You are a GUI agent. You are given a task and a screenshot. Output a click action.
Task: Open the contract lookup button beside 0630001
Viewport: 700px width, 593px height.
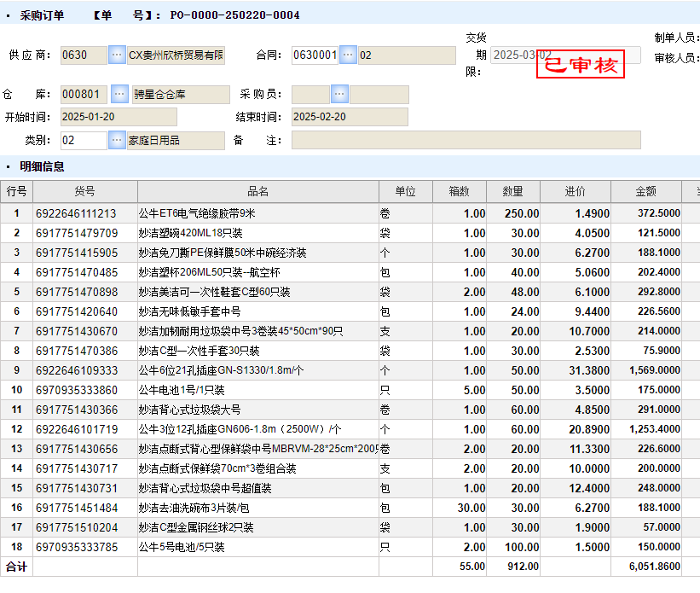348,55
